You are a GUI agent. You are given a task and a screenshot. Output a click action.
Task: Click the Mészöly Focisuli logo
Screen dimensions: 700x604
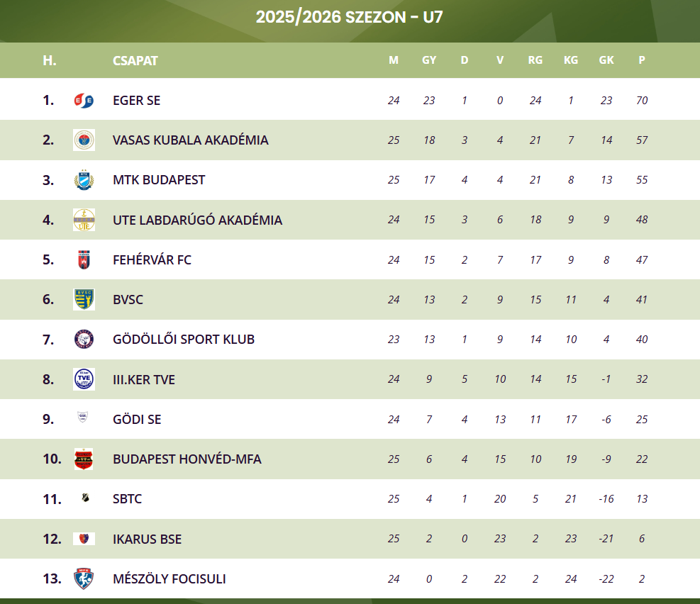tap(84, 579)
